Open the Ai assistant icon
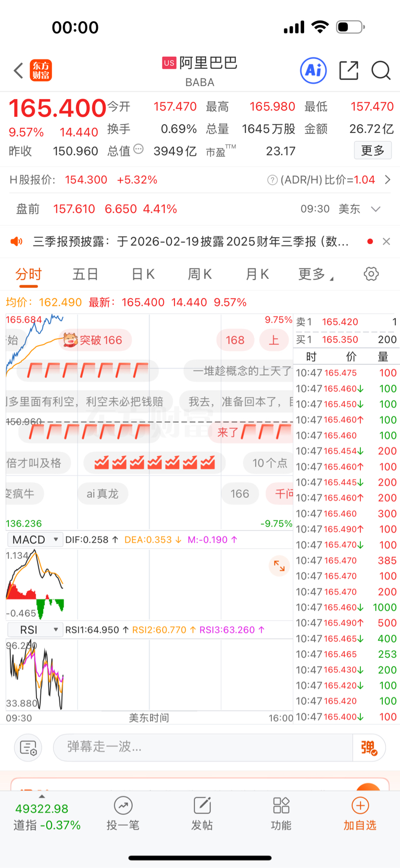400x868 pixels. (314, 70)
